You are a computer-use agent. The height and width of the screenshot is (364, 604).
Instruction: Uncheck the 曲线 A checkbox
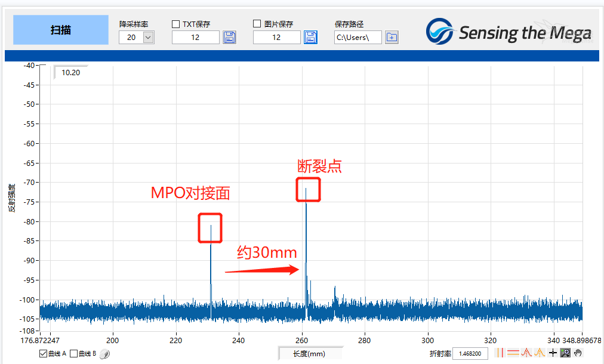pyautogui.click(x=43, y=354)
